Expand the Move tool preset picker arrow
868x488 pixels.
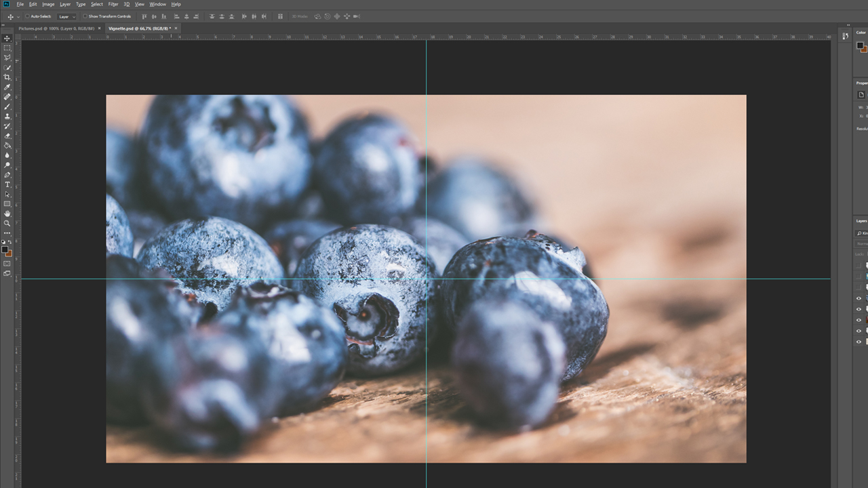coord(18,17)
